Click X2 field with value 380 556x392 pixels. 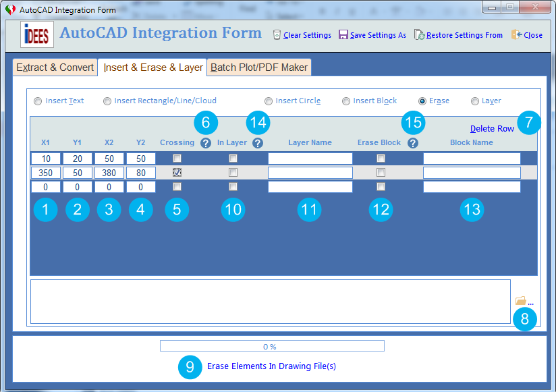point(109,173)
